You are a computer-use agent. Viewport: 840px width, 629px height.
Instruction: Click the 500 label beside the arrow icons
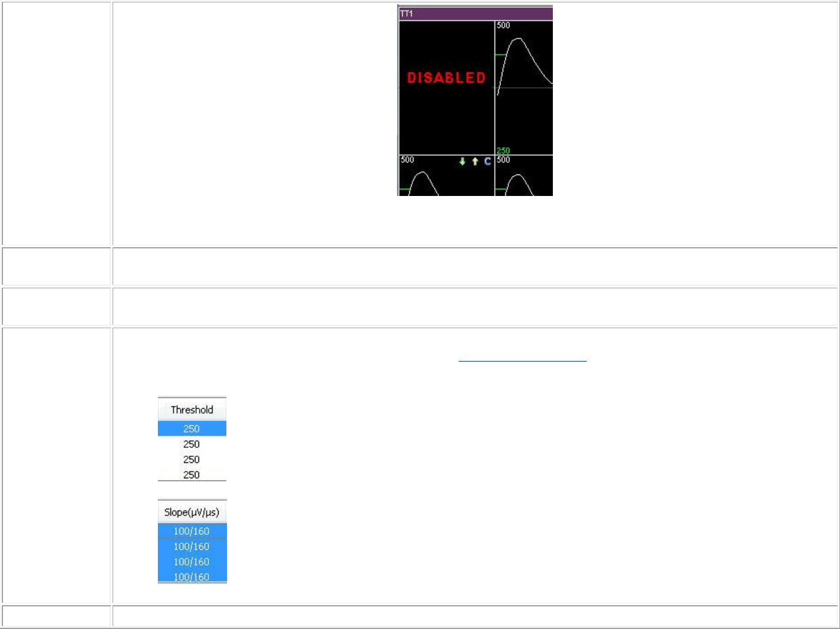(x=407, y=160)
